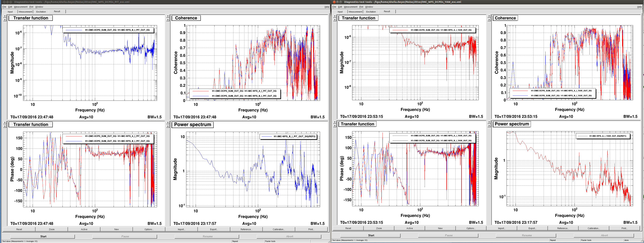Click Reset button in PIT window
644x243 pixels.
coord(19,229)
